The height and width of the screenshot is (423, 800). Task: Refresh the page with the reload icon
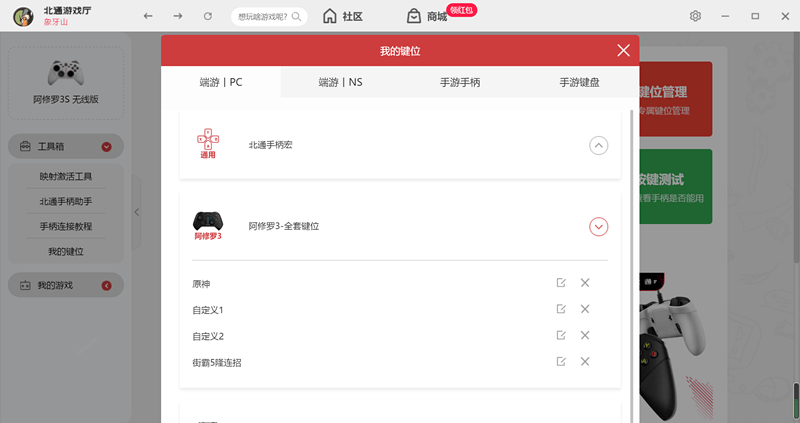pyautogui.click(x=208, y=16)
